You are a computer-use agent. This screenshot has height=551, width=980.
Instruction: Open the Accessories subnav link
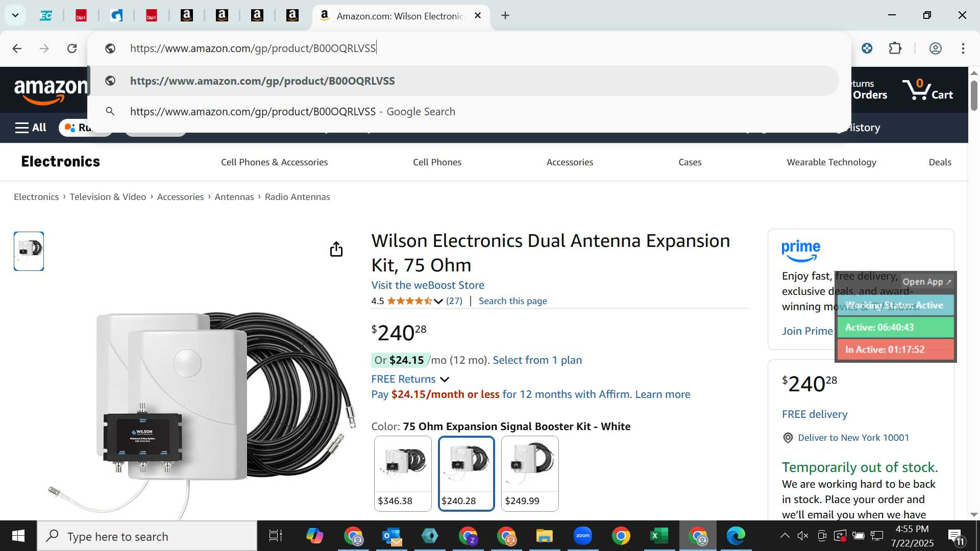click(x=570, y=162)
